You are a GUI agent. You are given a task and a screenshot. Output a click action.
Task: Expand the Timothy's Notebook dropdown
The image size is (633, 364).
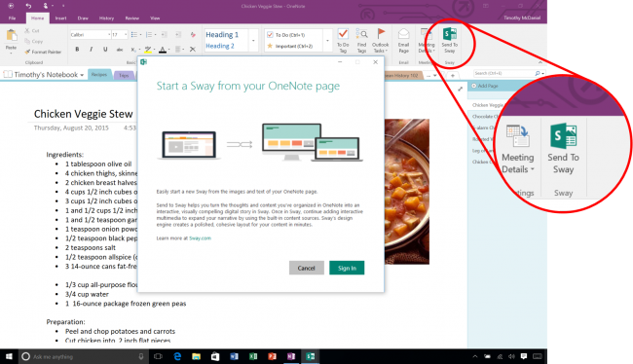44,75
